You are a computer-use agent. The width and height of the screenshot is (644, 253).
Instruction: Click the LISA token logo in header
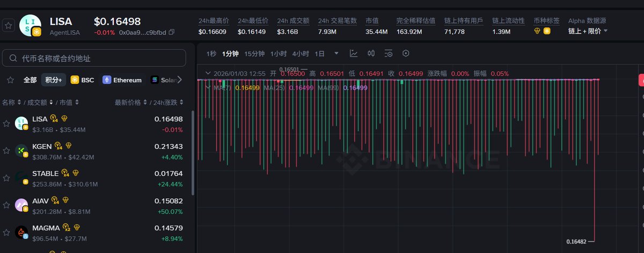pyautogui.click(x=31, y=26)
